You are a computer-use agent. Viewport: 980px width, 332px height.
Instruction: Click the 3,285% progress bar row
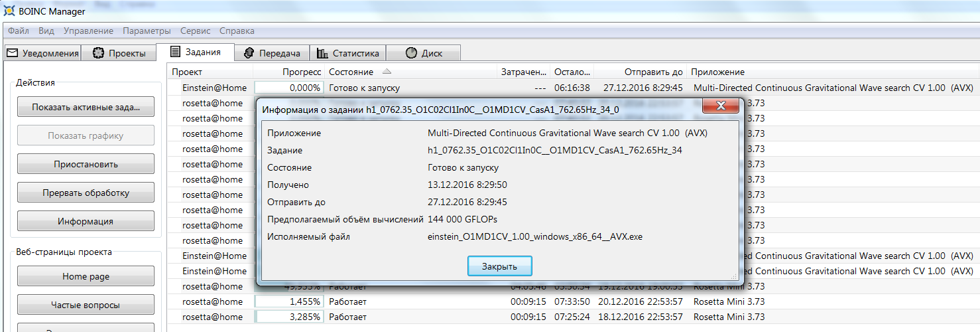click(x=288, y=317)
